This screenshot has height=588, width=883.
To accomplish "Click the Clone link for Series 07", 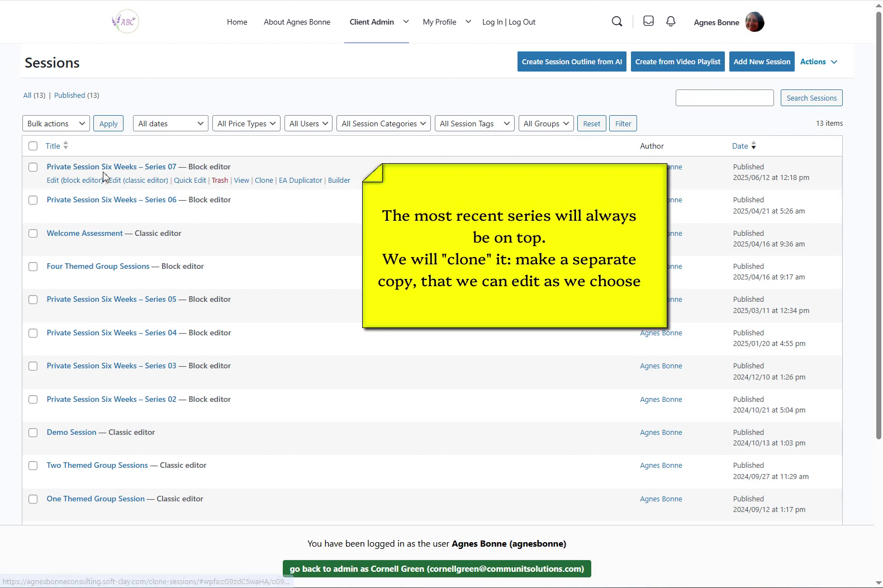I will click(x=264, y=181).
